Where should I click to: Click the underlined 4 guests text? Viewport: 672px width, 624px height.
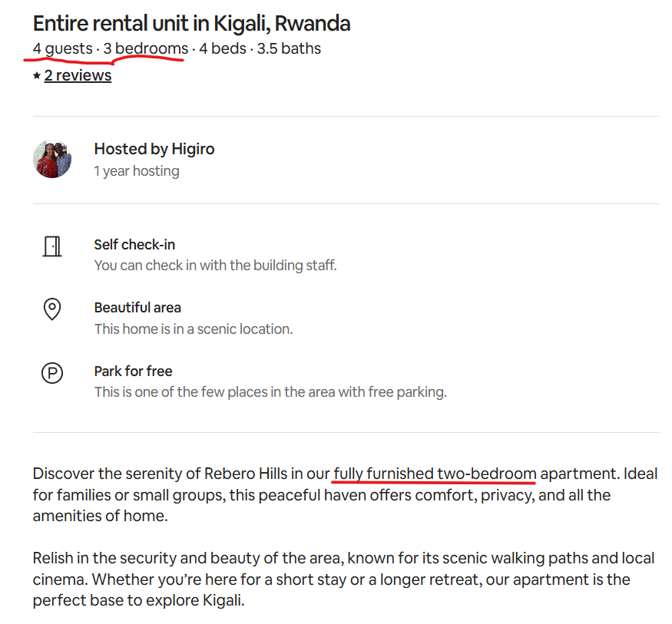pos(62,49)
